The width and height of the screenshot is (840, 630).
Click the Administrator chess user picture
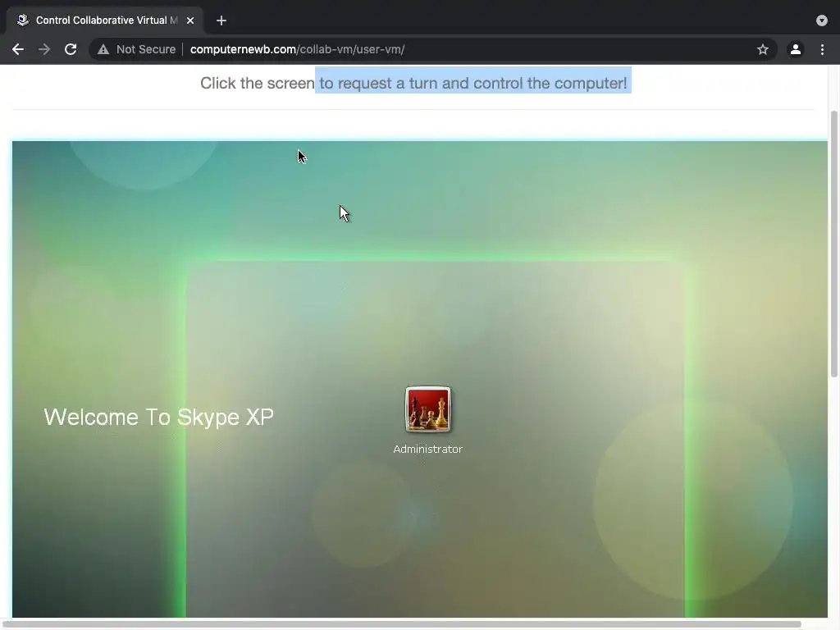pyautogui.click(x=428, y=409)
